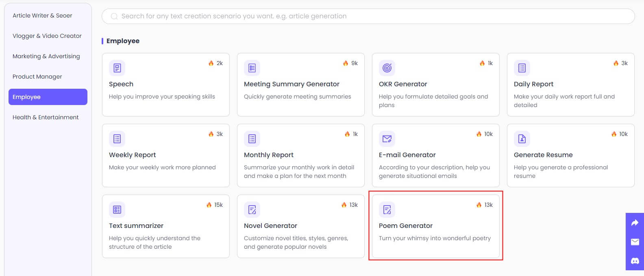Select the Marketing & Advertising category
Viewport: 644px width, 276px height.
(x=48, y=56)
